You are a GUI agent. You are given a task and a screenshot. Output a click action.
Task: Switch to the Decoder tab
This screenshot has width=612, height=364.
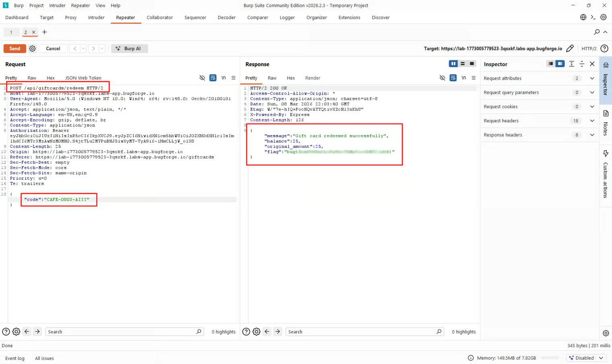(227, 17)
